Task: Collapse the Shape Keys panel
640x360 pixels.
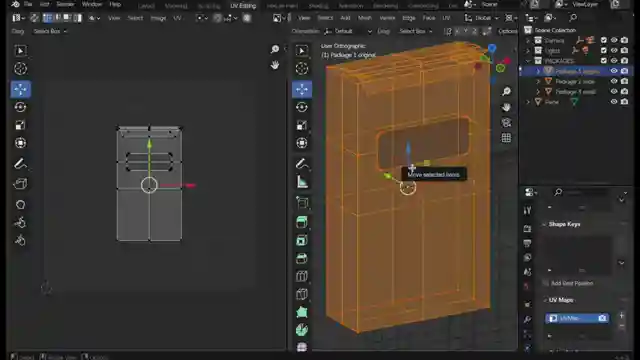Action: [544, 224]
